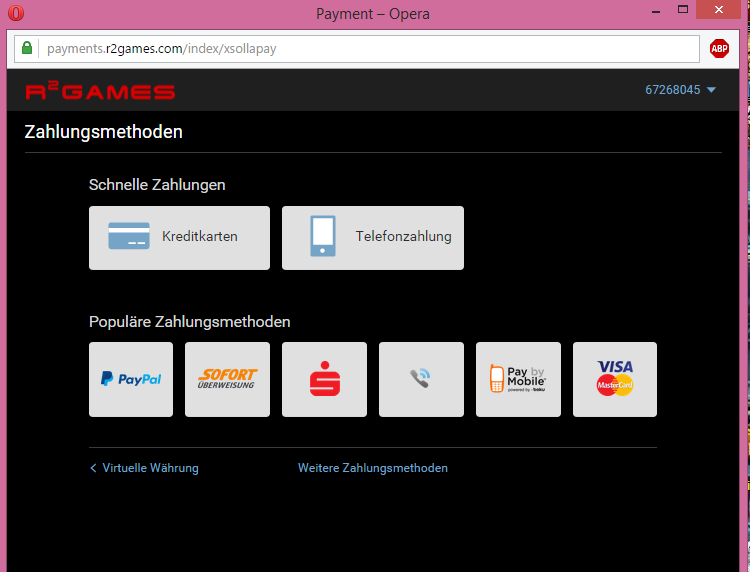
Task: Select the PayPal payment method
Action: pos(130,379)
